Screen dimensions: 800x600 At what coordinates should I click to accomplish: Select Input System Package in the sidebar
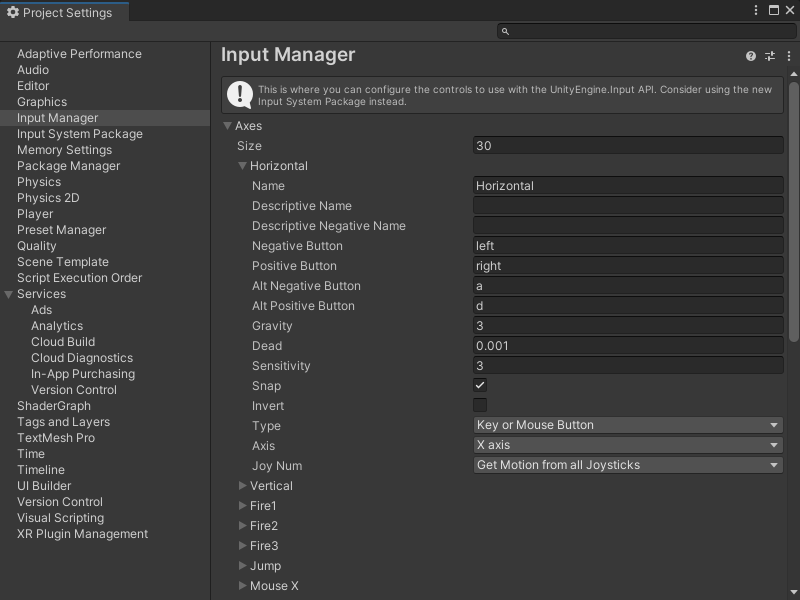click(x=81, y=133)
